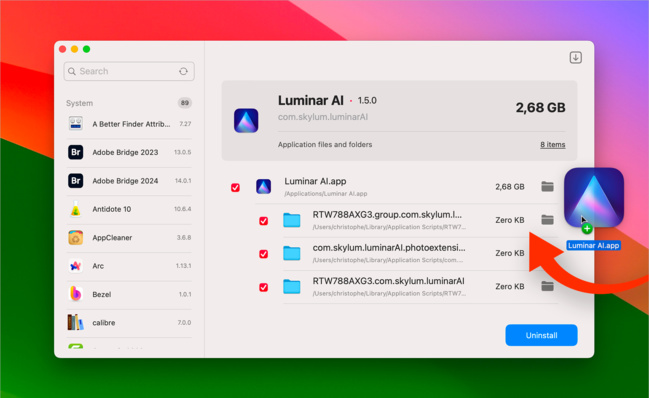Screen dimensions: 649x398
Task: Click the 1.5.0 version label
Action: pyautogui.click(x=367, y=101)
